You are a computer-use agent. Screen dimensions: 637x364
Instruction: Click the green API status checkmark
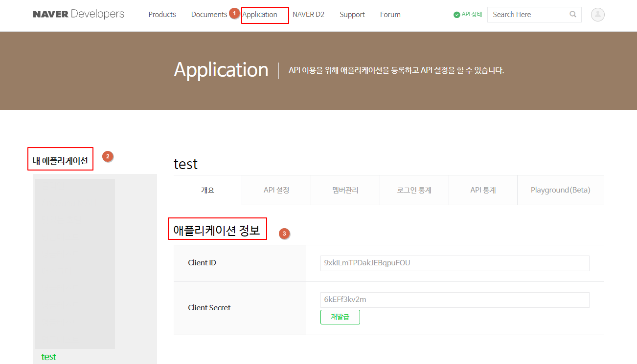[456, 15]
